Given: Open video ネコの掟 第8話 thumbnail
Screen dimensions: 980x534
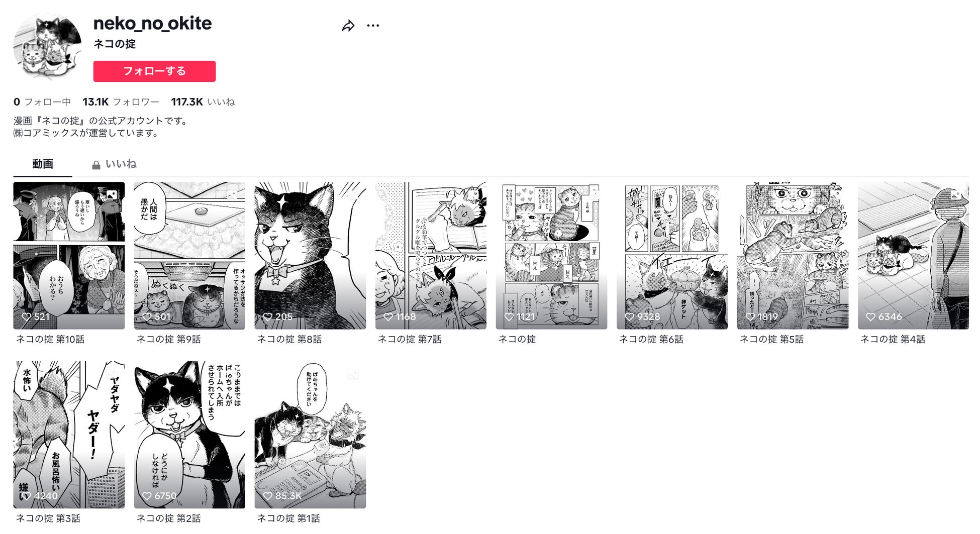Looking at the screenshot, I should pos(310,256).
